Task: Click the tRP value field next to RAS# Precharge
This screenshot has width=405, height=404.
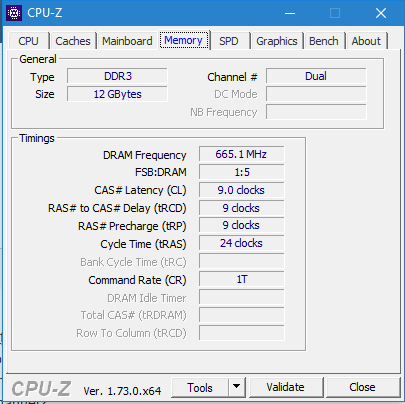Action: (x=242, y=225)
